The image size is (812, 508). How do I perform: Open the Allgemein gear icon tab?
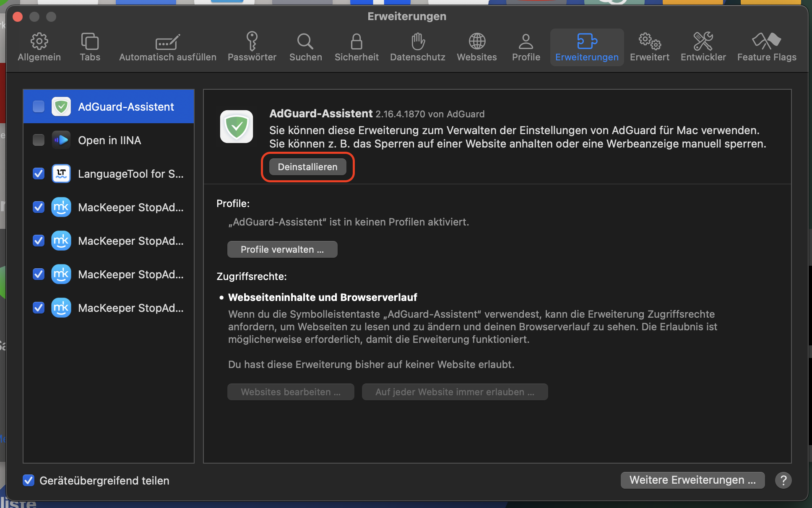click(x=39, y=41)
